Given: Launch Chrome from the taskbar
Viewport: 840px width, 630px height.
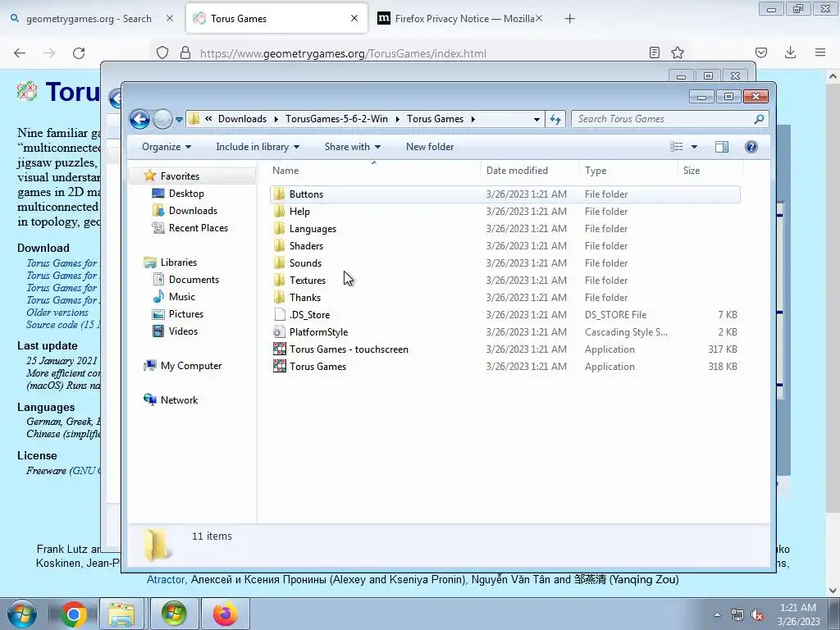Looking at the screenshot, I should [73, 614].
